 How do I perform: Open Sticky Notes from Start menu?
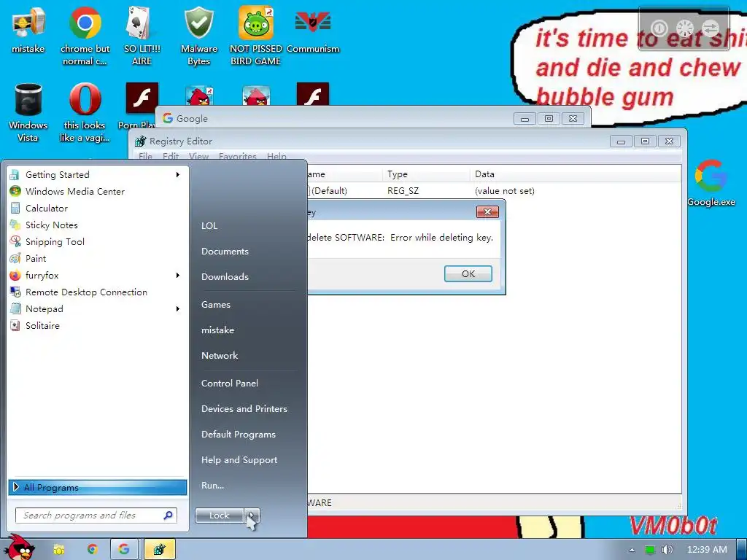point(97,225)
